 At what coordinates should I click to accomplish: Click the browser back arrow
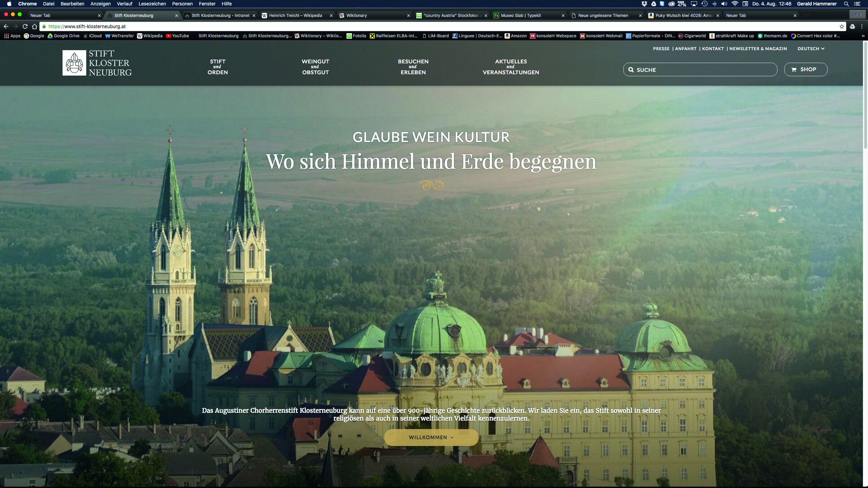[6, 26]
